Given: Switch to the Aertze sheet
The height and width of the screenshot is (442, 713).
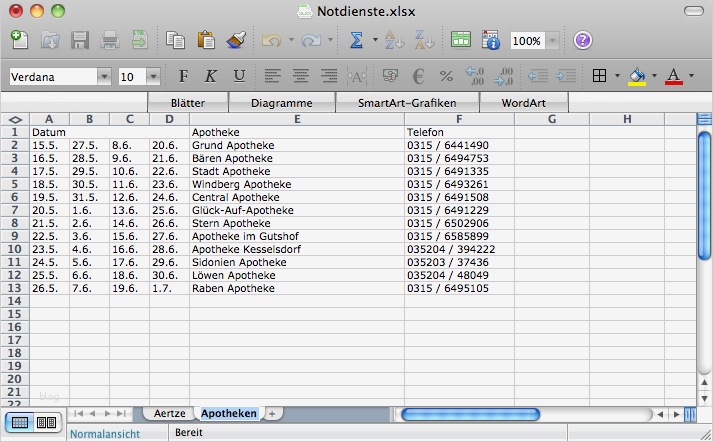Looking at the screenshot, I should click(169, 413).
